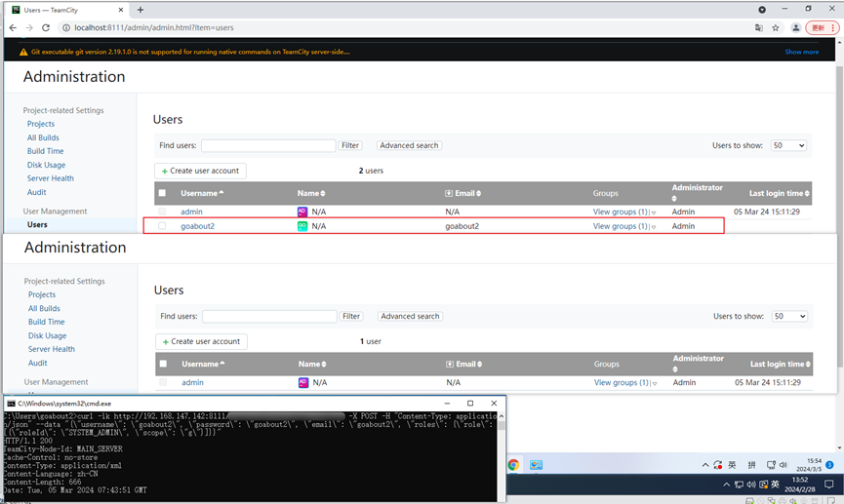
Task: Click the admin avatar in the 2 users list
Action: point(302,212)
